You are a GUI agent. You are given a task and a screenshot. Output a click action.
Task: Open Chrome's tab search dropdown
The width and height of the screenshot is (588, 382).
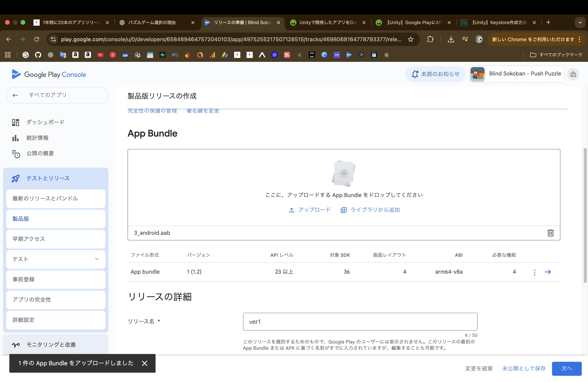click(580, 23)
